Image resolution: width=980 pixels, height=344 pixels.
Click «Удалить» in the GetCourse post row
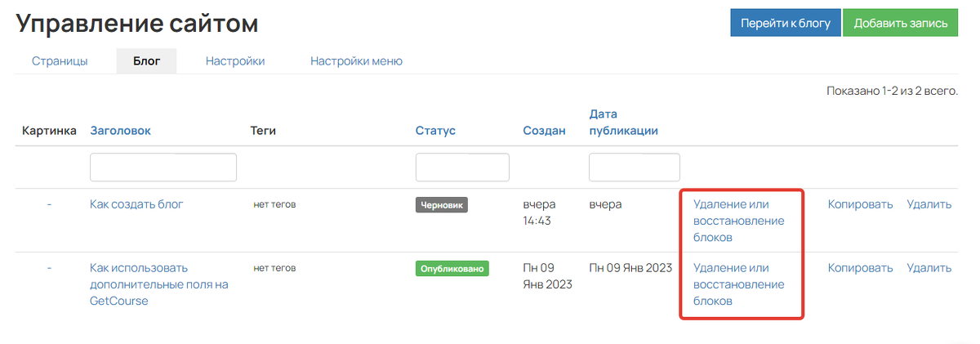point(929,267)
